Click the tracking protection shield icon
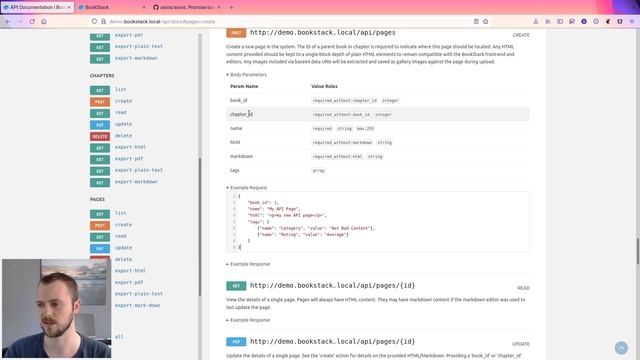 click(x=94, y=21)
